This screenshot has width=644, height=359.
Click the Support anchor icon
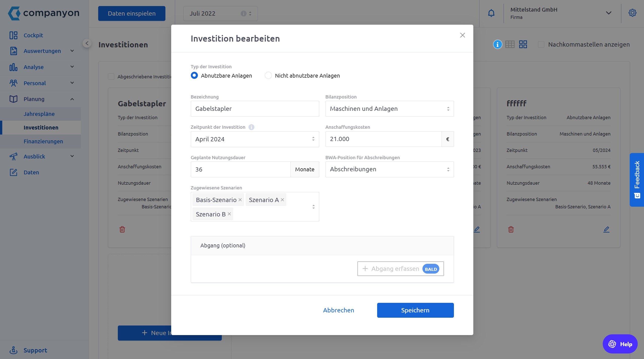pos(13,350)
